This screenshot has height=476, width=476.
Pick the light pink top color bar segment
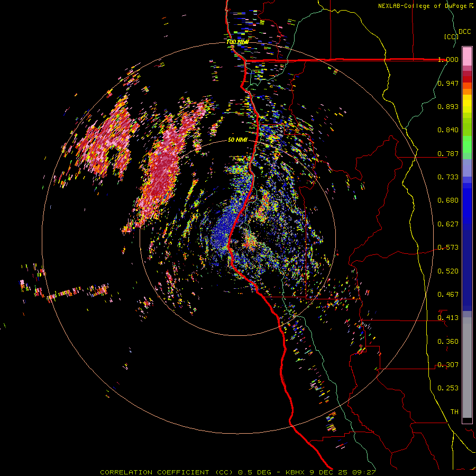tap(467, 56)
